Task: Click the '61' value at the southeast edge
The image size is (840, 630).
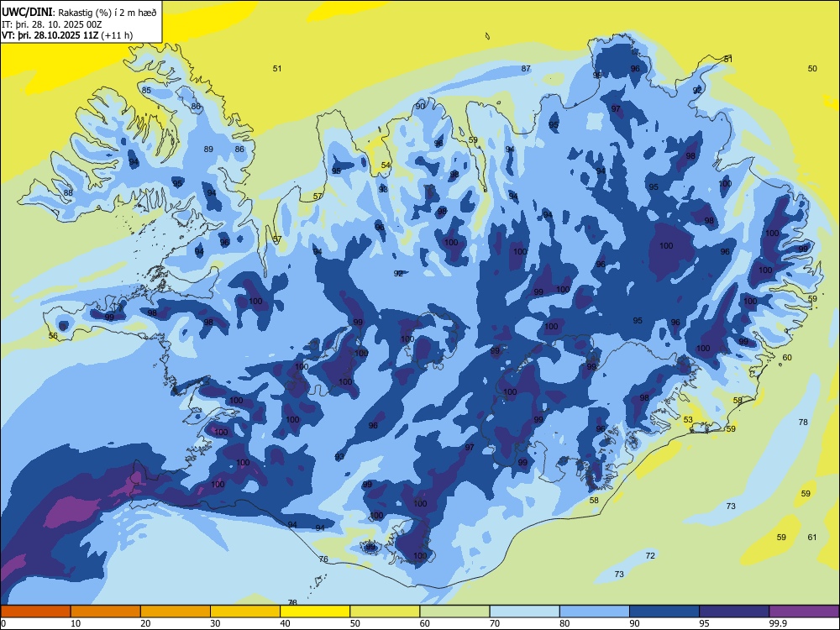Action: (812, 538)
